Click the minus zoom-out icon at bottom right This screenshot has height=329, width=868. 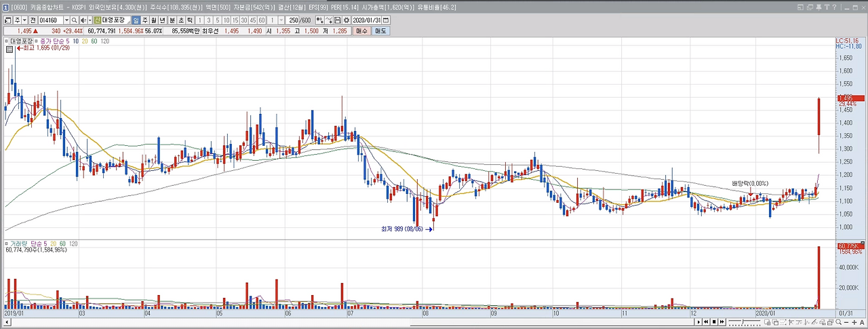846,322
